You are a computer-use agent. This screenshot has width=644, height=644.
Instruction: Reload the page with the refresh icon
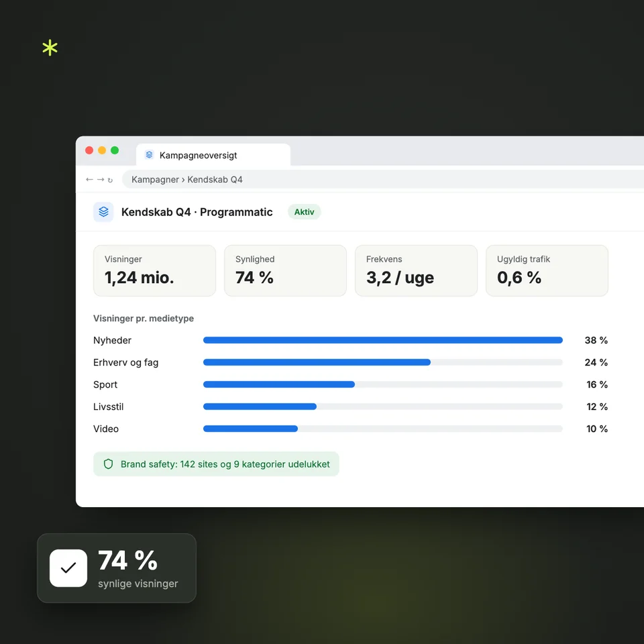110,180
